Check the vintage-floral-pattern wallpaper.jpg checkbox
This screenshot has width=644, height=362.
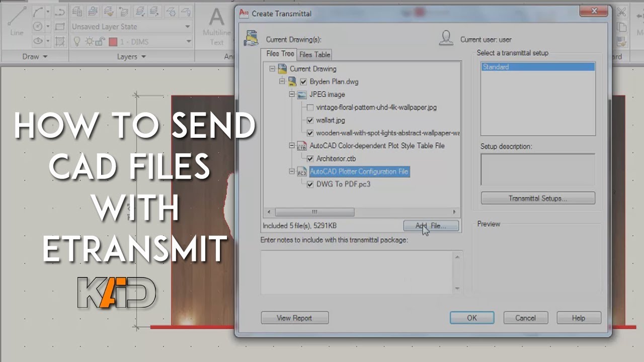tap(310, 108)
